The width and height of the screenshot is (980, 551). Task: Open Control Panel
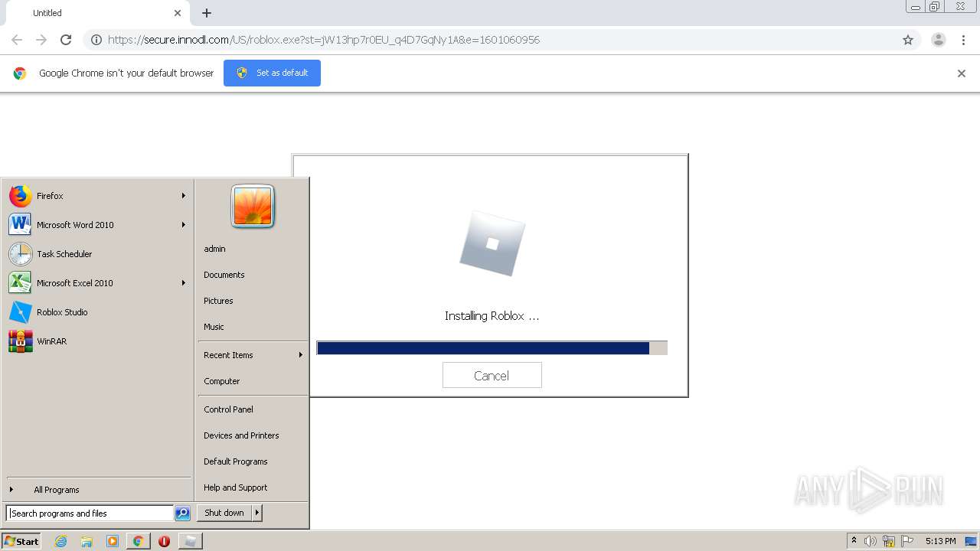click(x=228, y=409)
